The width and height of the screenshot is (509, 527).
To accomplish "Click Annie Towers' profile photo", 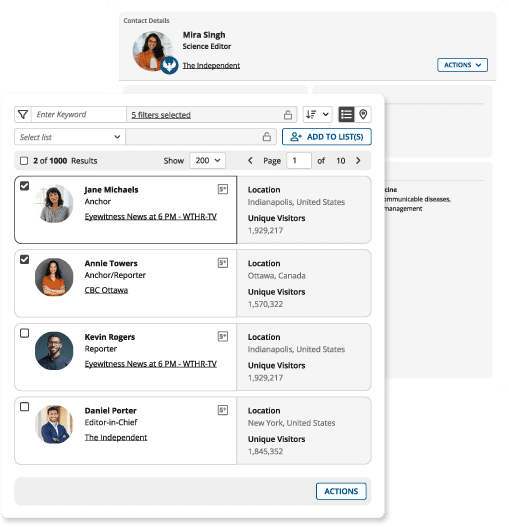I will pyautogui.click(x=54, y=277).
